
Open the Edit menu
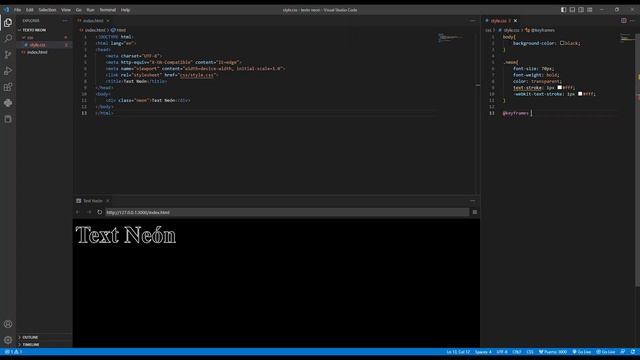pos(30,10)
